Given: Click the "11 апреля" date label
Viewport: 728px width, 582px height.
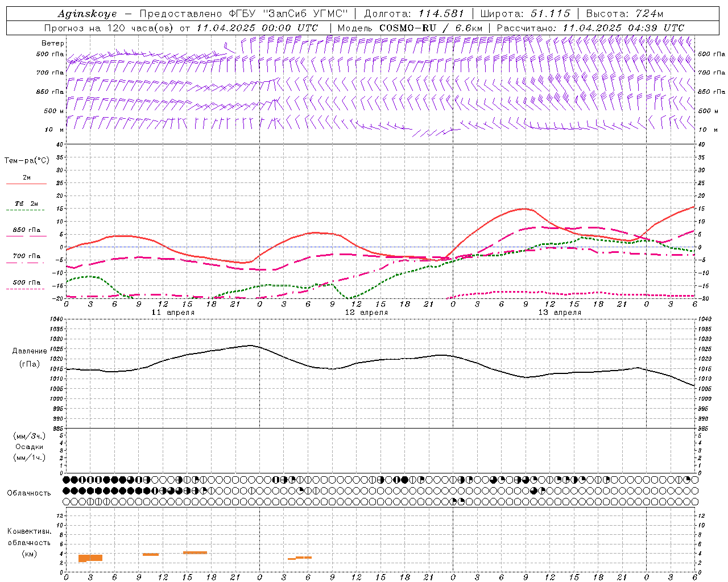Looking at the screenshot, I should pos(173,313).
